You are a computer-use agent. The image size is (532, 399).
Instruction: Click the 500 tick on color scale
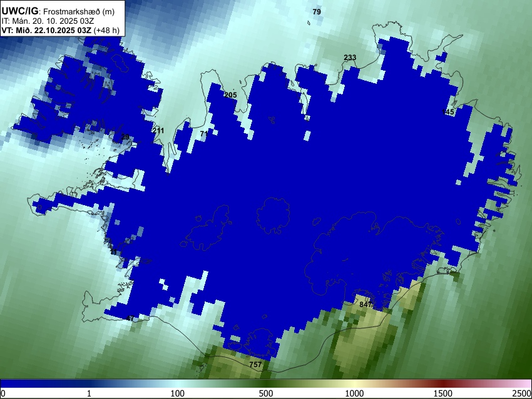[266, 393]
